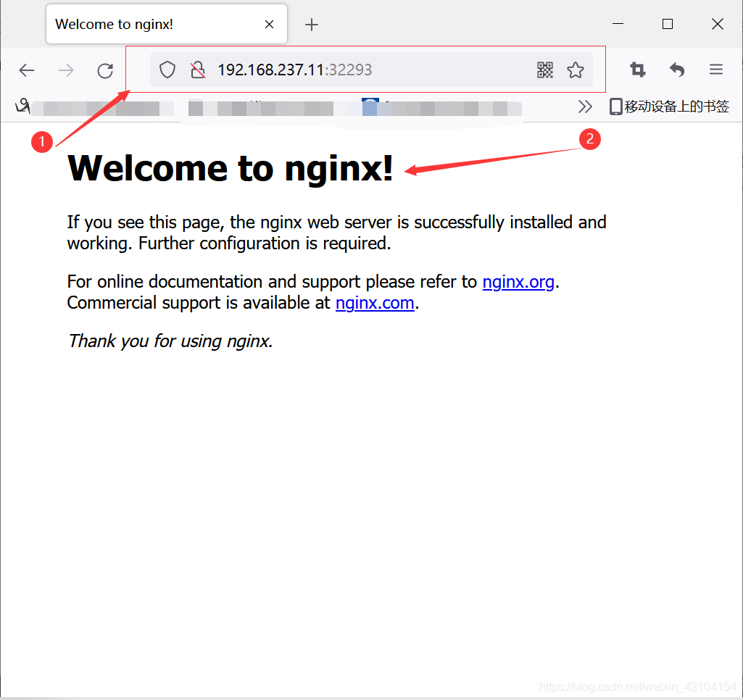This screenshot has height=700, width=743.
Task: Click the Welcome to nginx! heading
Action: pyautogui.click(x=231, y=168)
